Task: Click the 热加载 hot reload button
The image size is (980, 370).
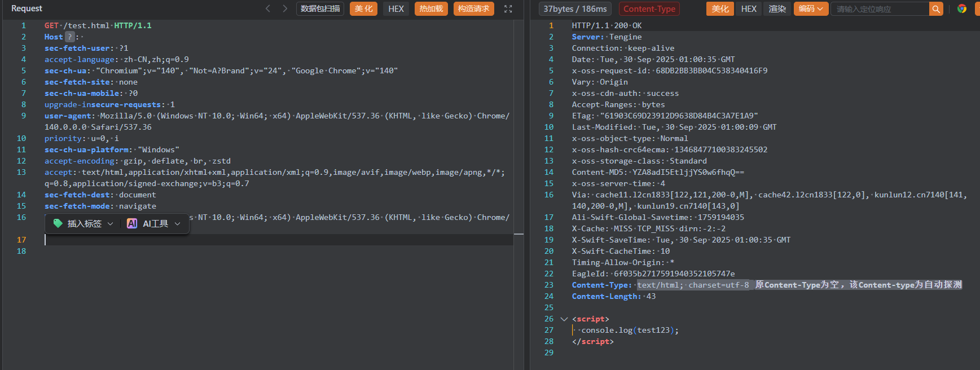Action: point(431,9)
